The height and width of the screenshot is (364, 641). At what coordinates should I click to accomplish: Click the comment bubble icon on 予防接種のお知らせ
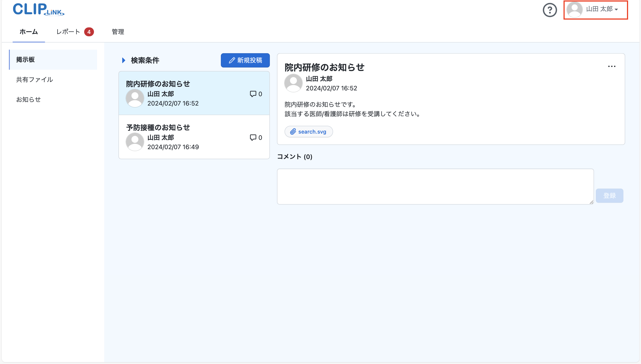click(x=253, y=137)
